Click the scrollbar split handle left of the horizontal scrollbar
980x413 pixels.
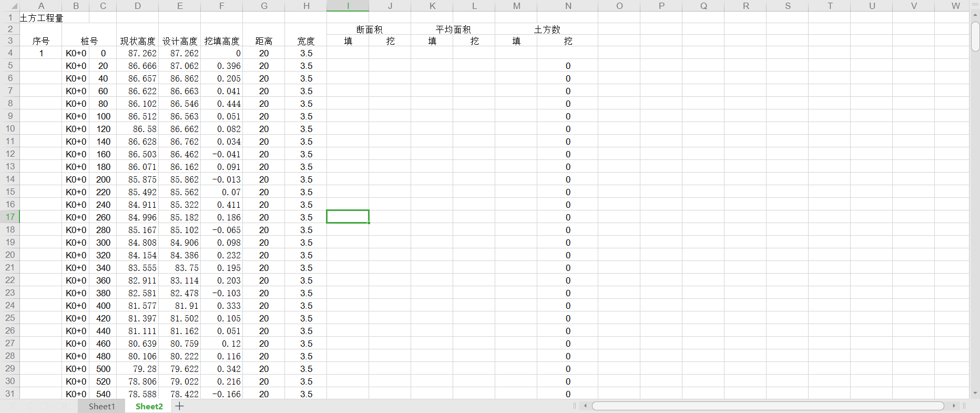point(575,406)
